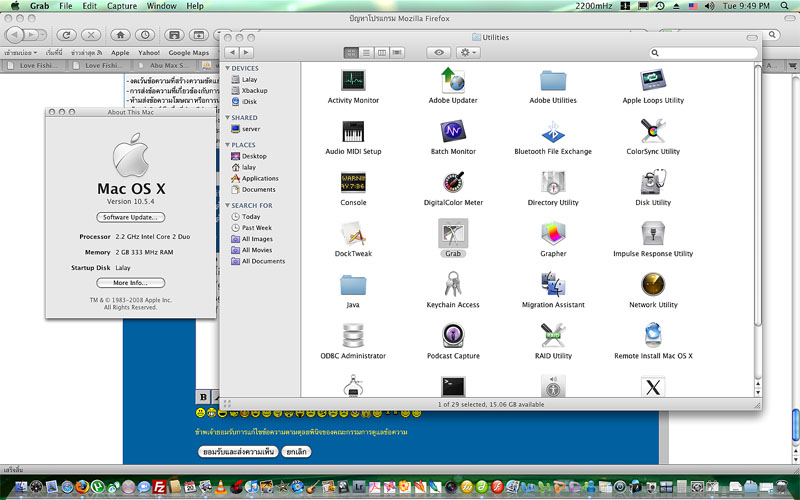The height and width of the screenshot is (500, 800).
Task: Open Audio MIDI Setup
Action: click(x=353, y=132)
